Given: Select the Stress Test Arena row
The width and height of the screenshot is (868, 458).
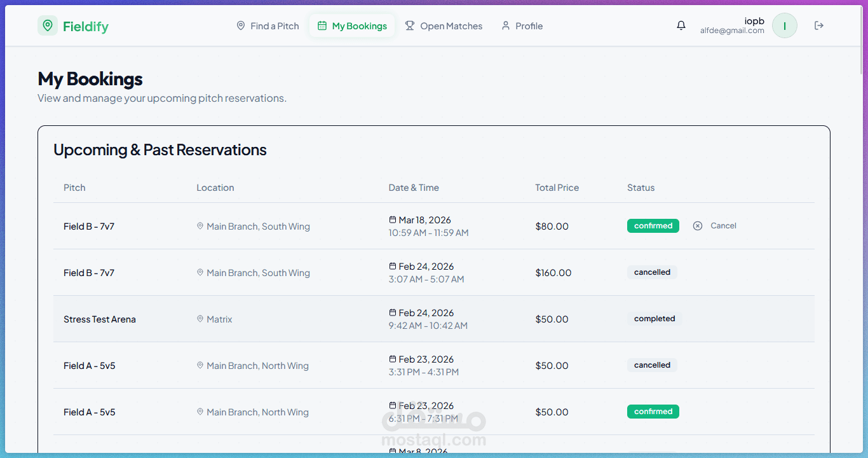Looking at the screenshot, I should click(x=100, y=319).
